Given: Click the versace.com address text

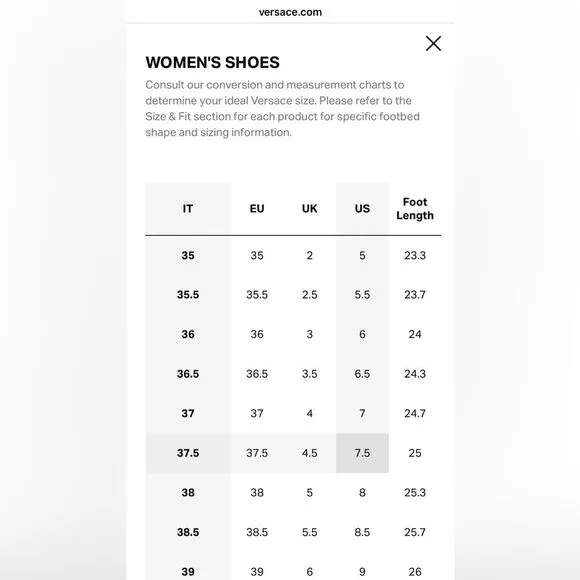Looking at the screenshot, I should coord(290,12).
